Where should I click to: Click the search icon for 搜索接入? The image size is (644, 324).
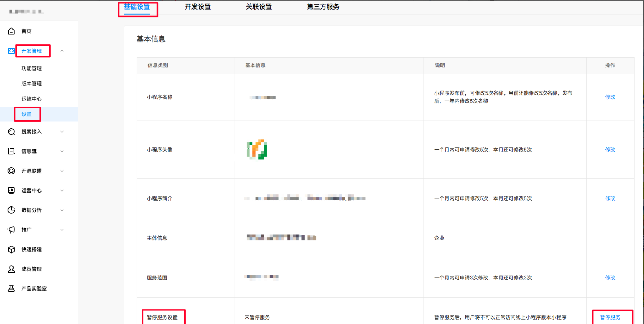click(x=11, y=132)
